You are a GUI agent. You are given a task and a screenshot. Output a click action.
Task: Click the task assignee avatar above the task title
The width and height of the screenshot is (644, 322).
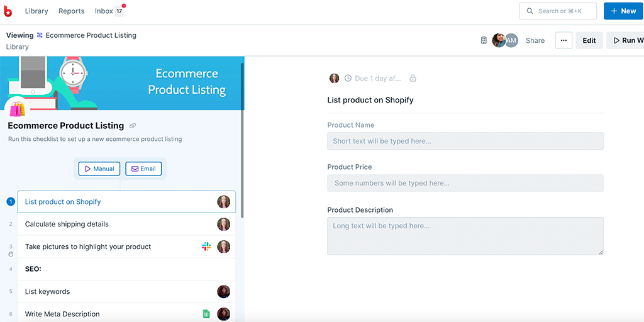(x=335, y=78)
